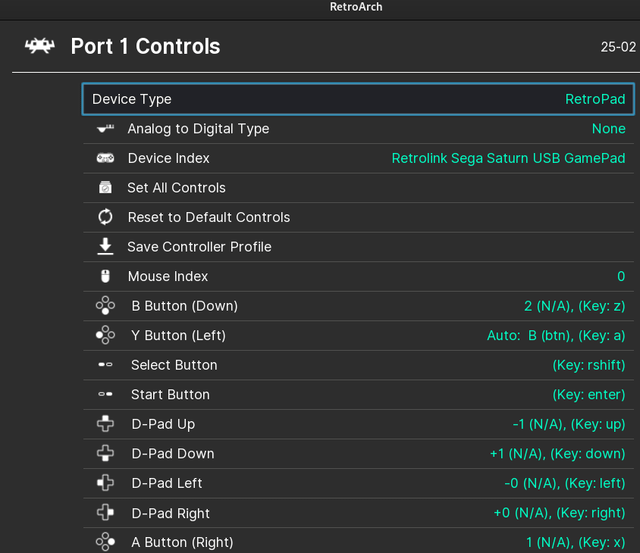Click the Analog to Digital Type icon

click(x=105, y=129)
